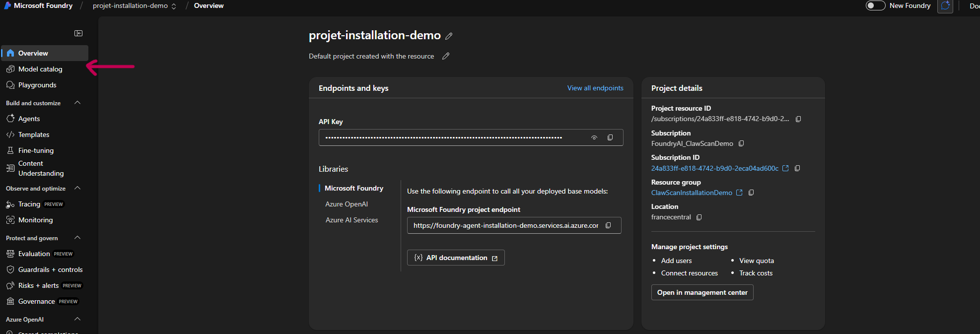Click Open in management center
The width and height of the screenshot is (980, 334).
(x=702, y=292)
